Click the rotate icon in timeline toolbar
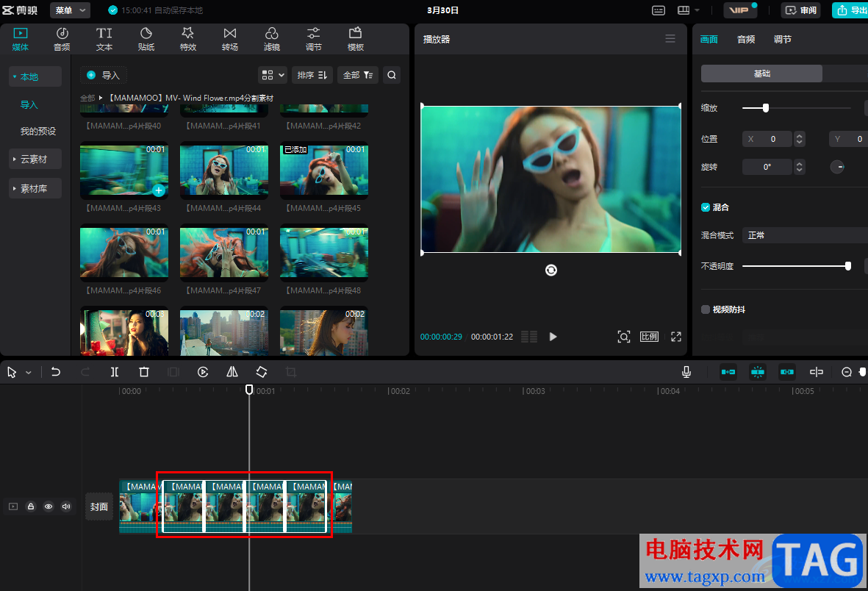The height and width of the screenshot is (591, 868). tap(262, 372)
